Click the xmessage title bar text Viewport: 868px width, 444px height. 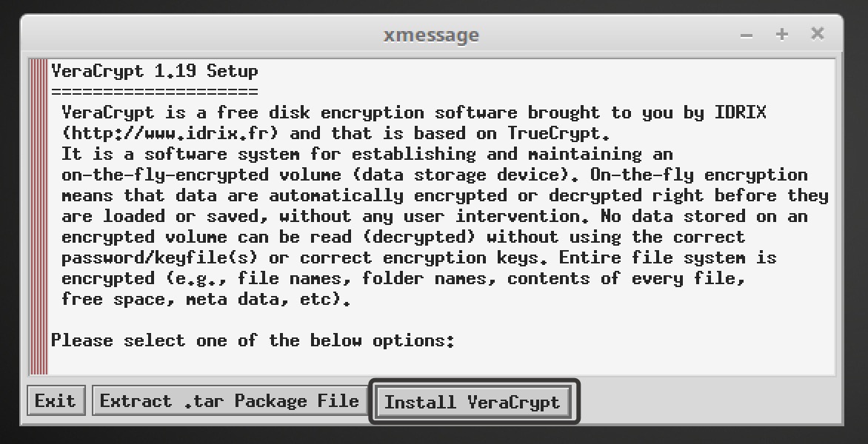431,35
